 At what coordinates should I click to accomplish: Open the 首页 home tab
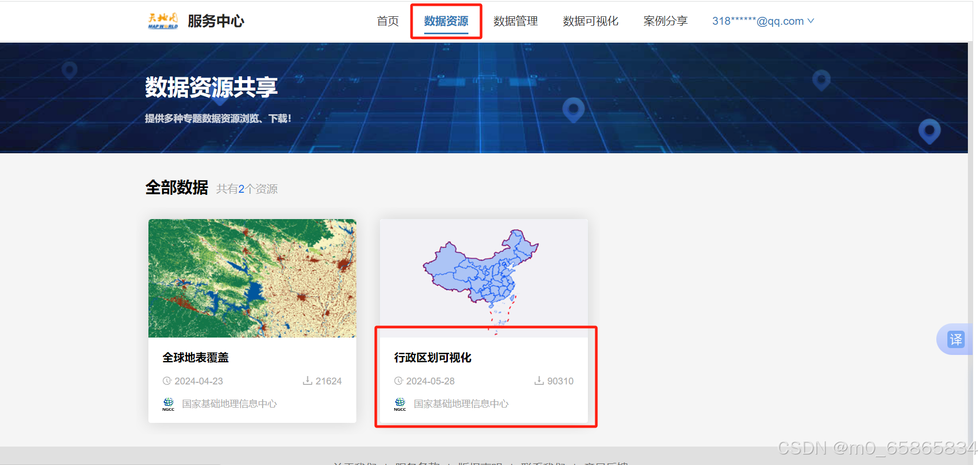tap(388, 21)
